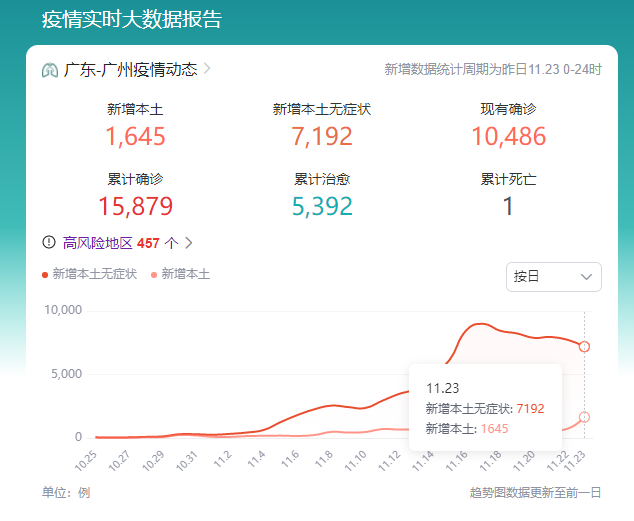Toggle the 新增本土 series in the legend
Viewport: 634px width, 521px height.
tap(185, 274)
